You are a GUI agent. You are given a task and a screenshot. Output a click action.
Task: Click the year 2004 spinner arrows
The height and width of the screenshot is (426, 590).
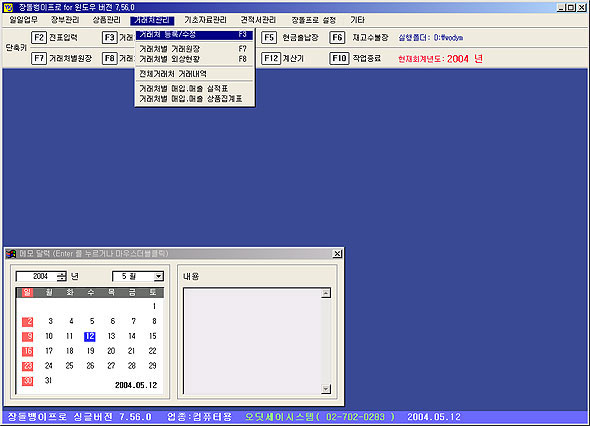(61, 277)
